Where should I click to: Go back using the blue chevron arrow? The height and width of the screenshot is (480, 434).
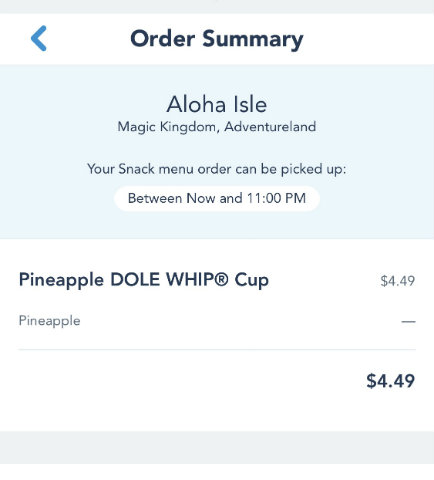(39, 38)
